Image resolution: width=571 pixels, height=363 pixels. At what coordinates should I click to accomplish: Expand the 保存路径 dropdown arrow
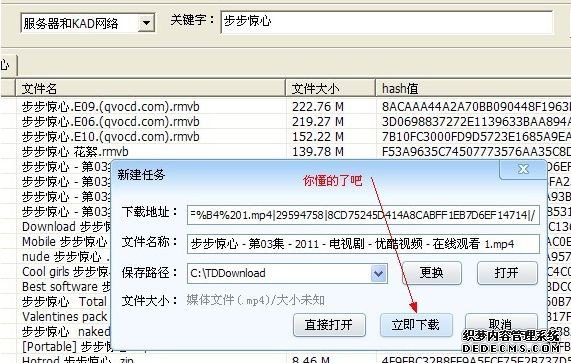click(378, 273)
